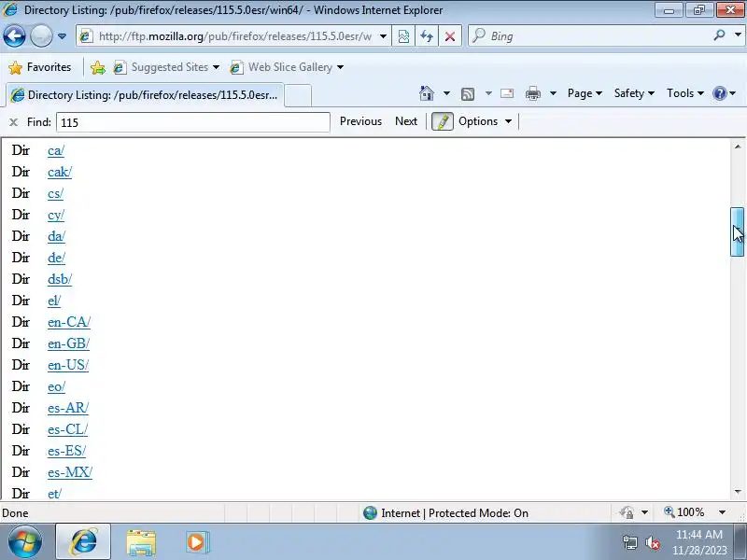
Task: Open the es-ES/ directory link
Action: tap(66, 451)
